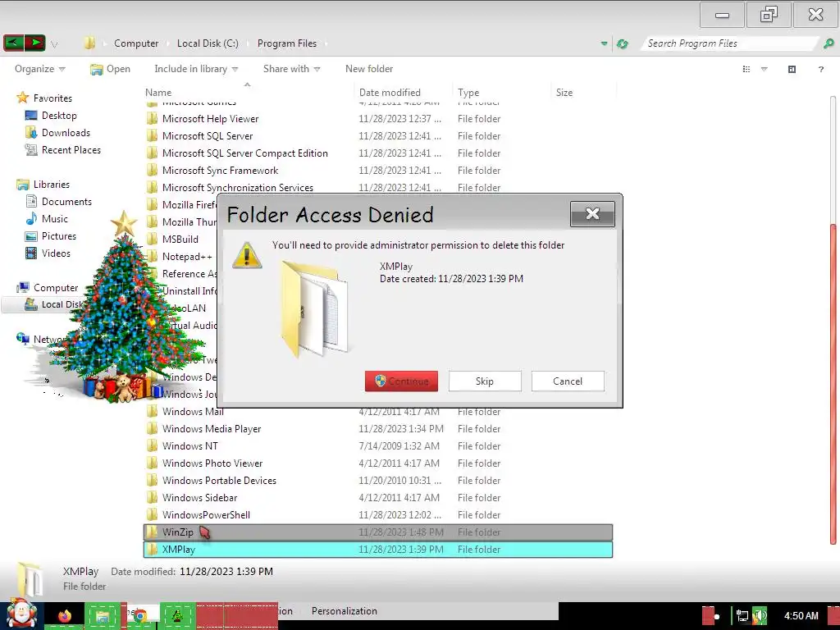Click the MSBuild folder icon
This screenshot has height=630, width=840.
point(153,239)
